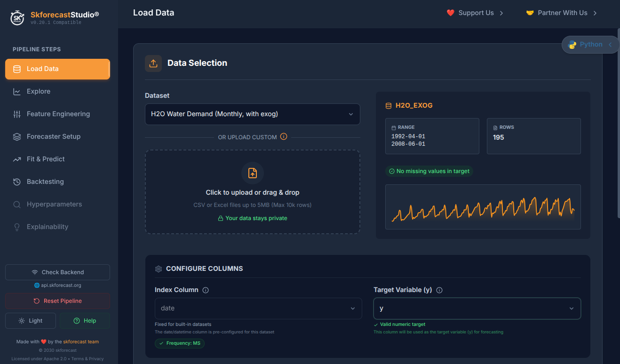620x364 pixels.
Task: Expand the Python code panel
Action: pyautogui.click(x=590, y=45)
